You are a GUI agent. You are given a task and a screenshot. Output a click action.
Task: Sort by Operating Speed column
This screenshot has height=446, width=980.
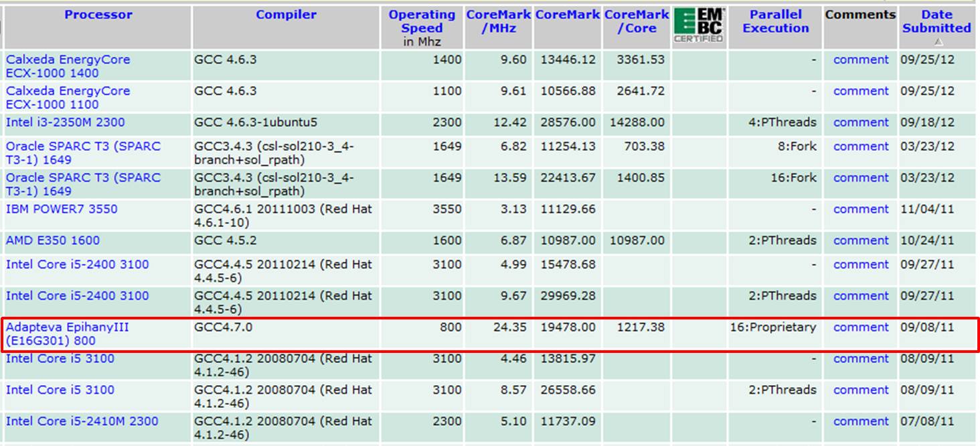click(422, 21)
